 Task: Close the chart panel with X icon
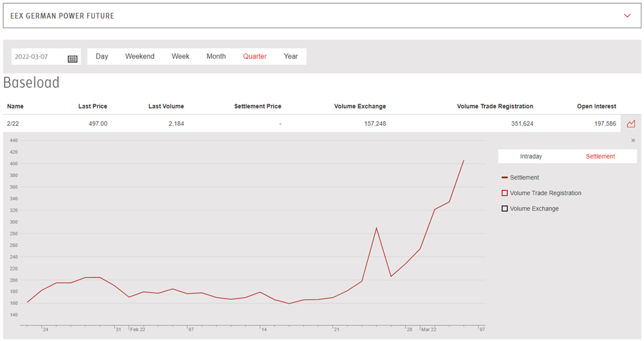[x=632, y=140]
